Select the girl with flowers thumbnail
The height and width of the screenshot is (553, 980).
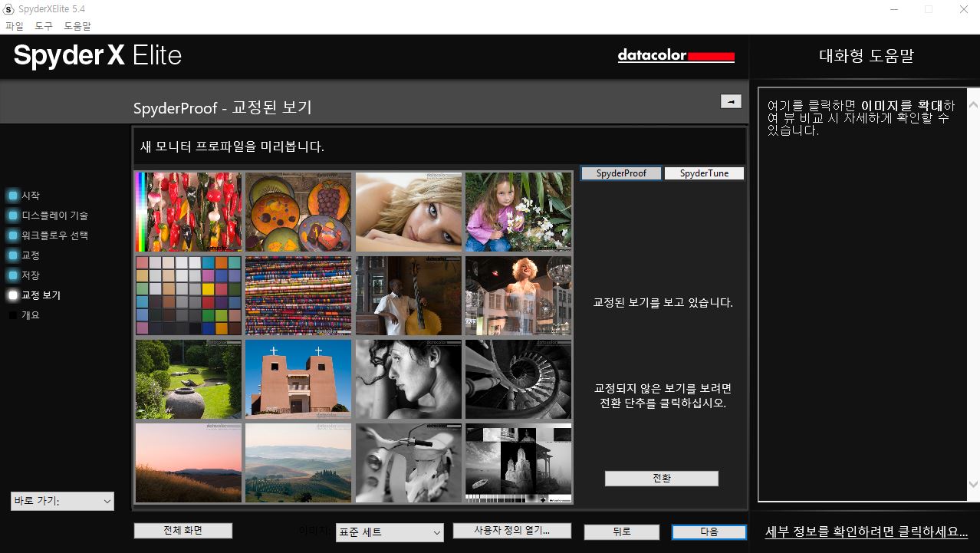point(518,212)
